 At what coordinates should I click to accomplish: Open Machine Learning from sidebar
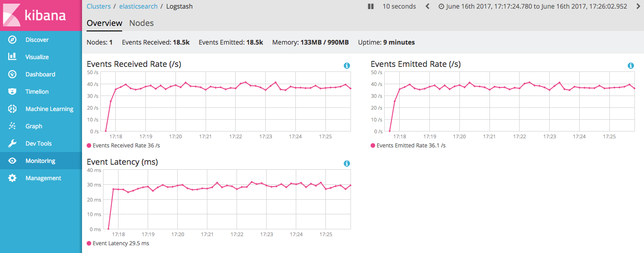(x=41, y=109)
